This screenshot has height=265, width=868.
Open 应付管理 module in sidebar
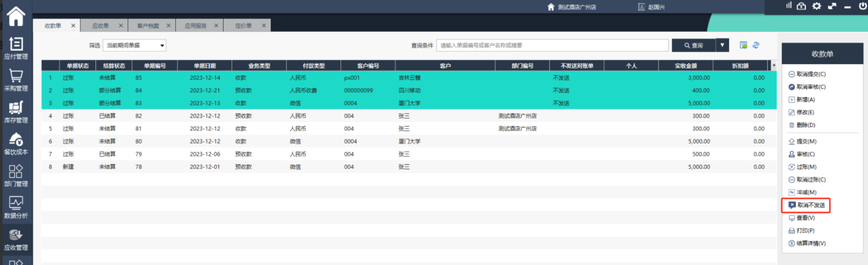16,48
